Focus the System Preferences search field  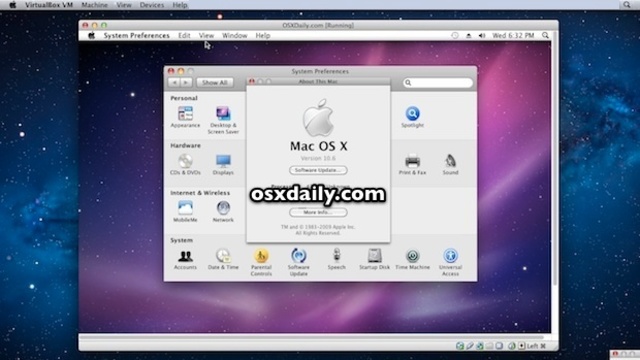click(x=438, y=82)
